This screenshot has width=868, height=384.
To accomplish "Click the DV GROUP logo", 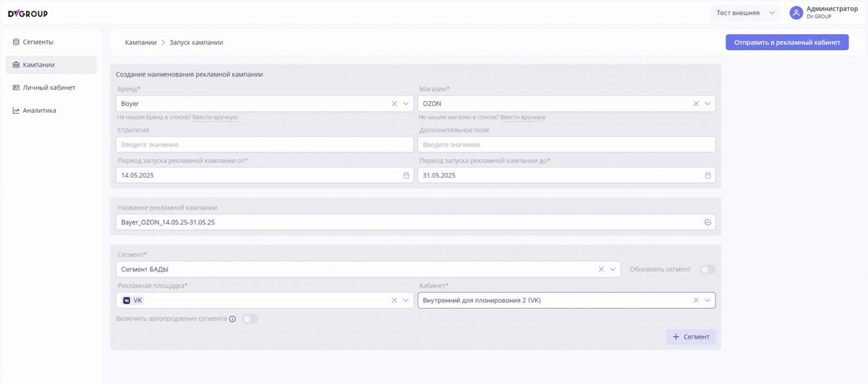I will [x=28, y=13].
